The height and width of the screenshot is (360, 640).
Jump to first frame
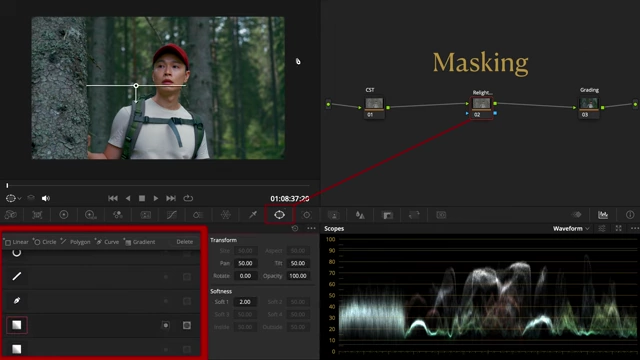pyautogui.click(x=113, y=198)
